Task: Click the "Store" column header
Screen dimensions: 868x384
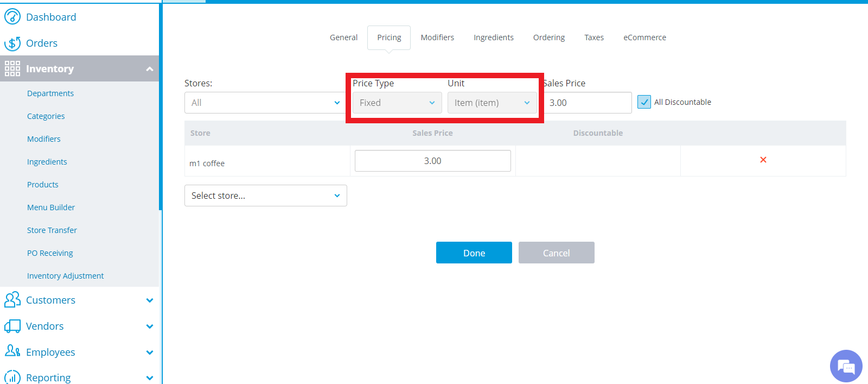Action: (200, 133)
